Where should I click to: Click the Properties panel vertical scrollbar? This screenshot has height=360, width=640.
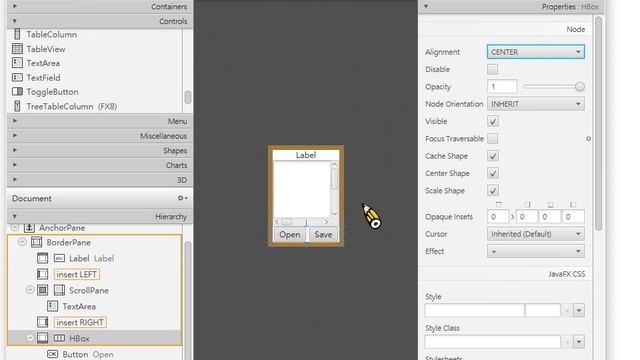point(598,124)
